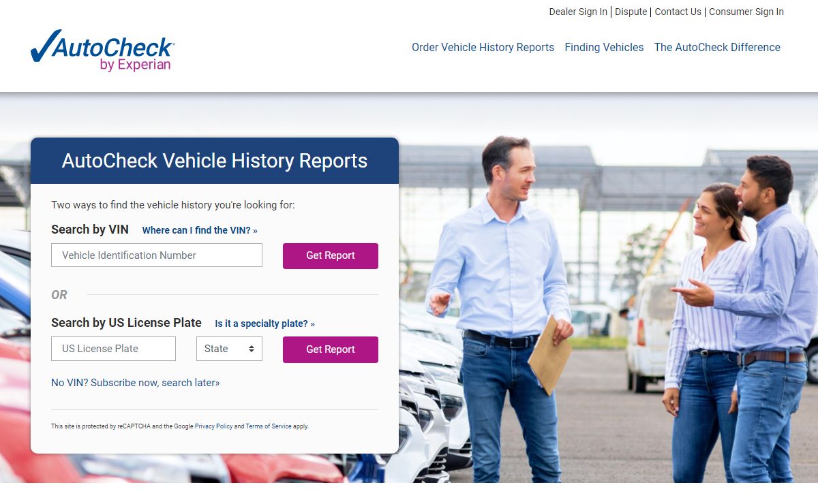Open the Terms of Service link
The width and height of the screenshot is (818, 504).
click(x=269, y=426)
